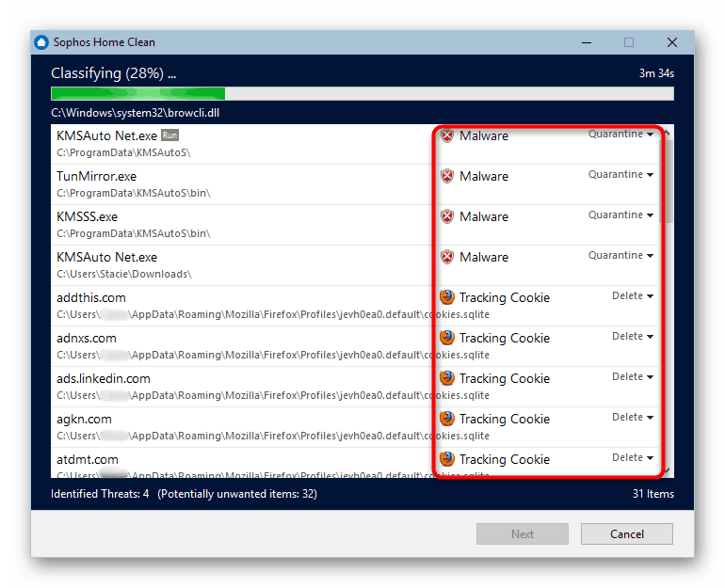This screenshot has width=725, height=588.
Task: Click the Firefox icon beside addthis.com cookie
Action: (x=447, y=297)
